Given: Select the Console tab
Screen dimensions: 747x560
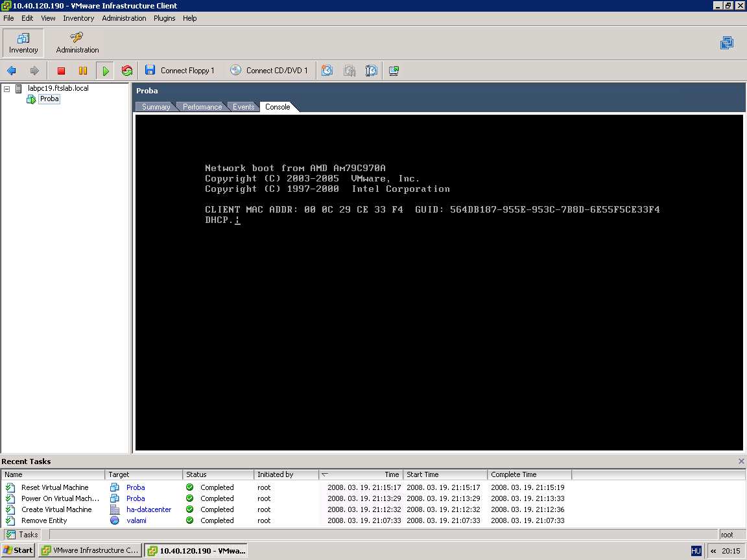Looking at the screenshot, I should (278, 107).
